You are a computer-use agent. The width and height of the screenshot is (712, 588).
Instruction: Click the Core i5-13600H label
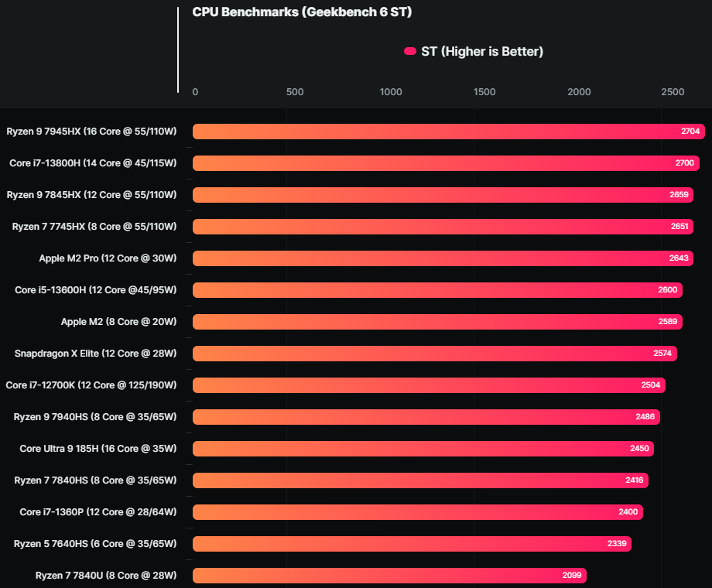click(96, 290)
